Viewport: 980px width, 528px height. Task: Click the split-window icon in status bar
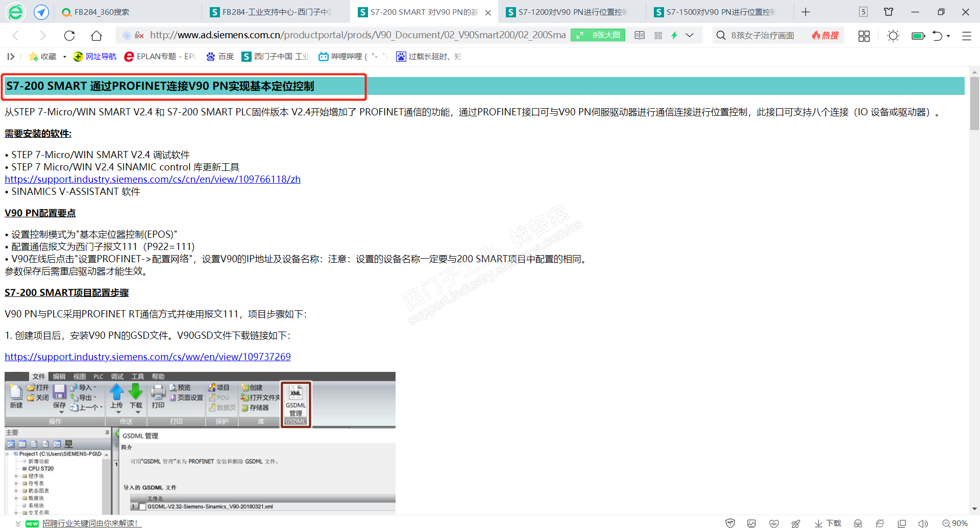click(x=902, y=523)
